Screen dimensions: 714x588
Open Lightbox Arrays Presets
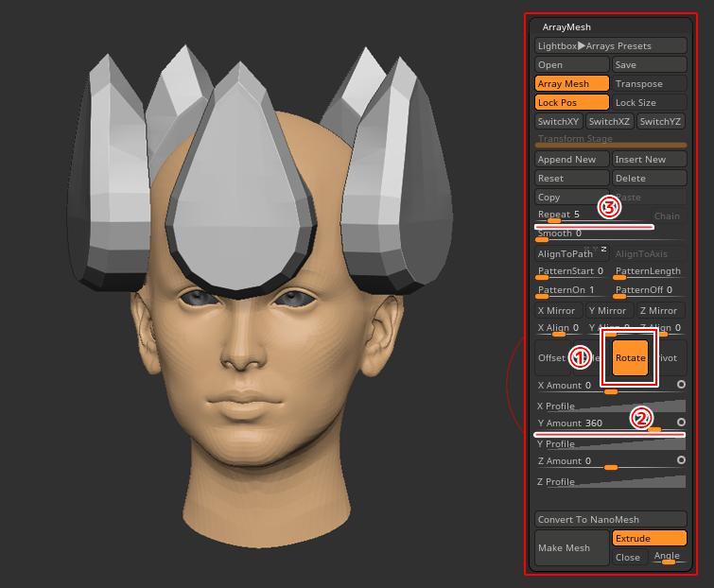tap(610, 46)
